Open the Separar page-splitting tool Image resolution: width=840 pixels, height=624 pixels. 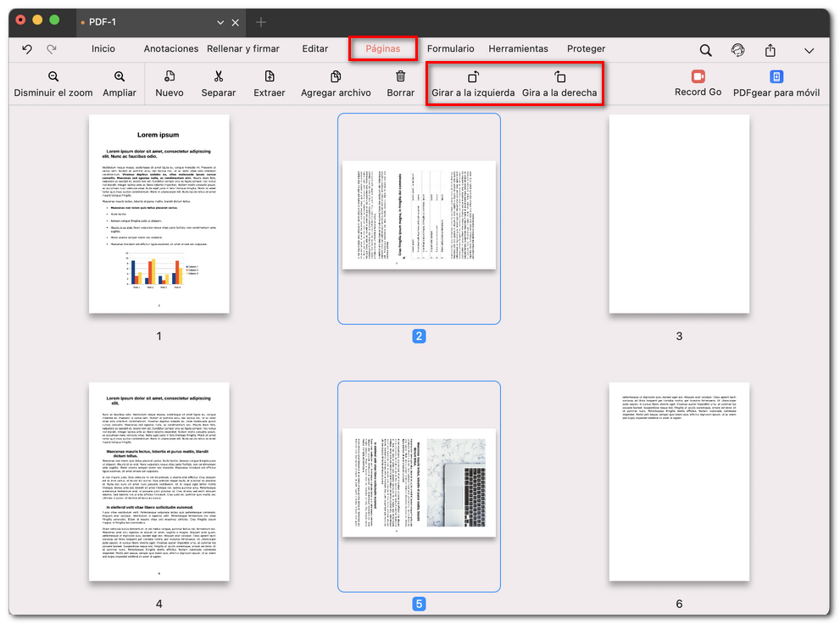point(218,83)
